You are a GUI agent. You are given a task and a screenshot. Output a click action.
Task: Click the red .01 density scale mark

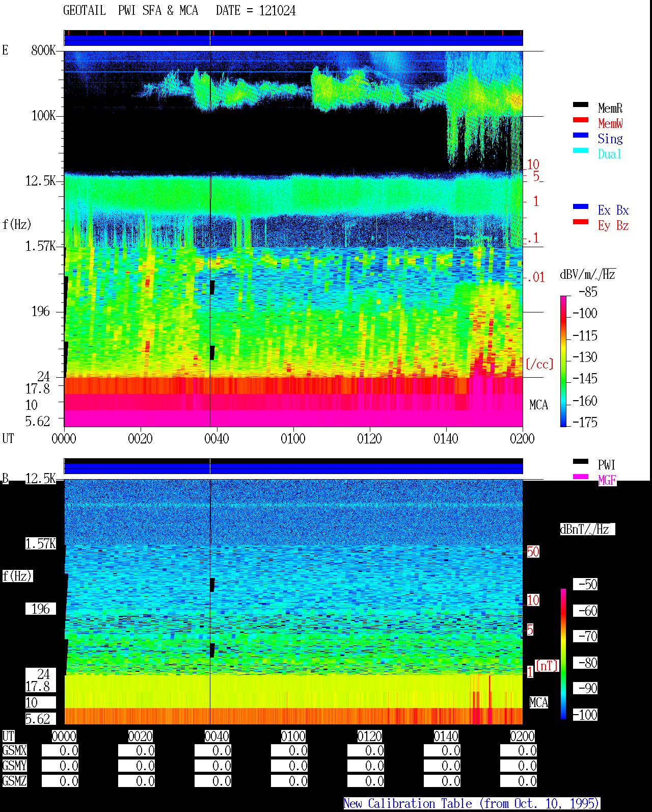coord(535,278)
